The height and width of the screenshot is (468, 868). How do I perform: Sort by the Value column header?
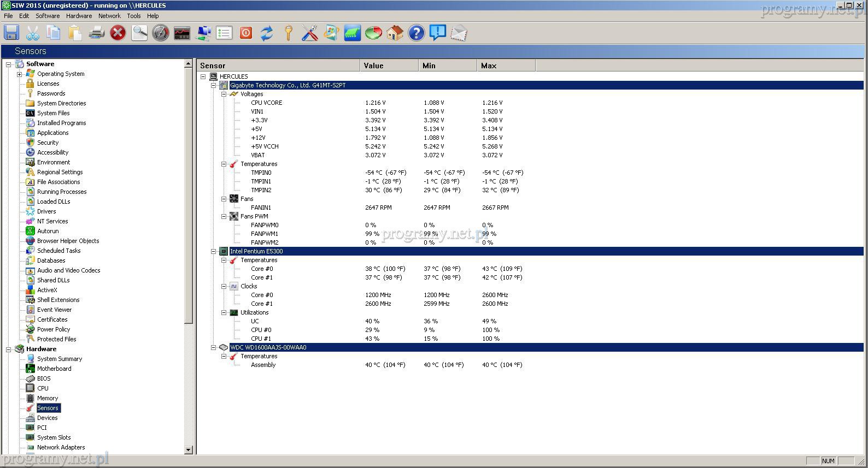click(389, 66)
